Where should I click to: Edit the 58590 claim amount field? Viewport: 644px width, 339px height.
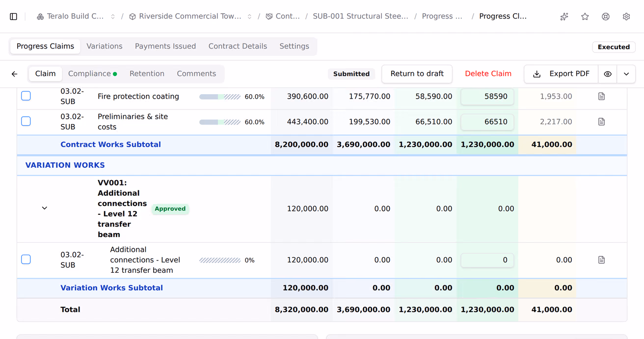click(x=487, y=97)
